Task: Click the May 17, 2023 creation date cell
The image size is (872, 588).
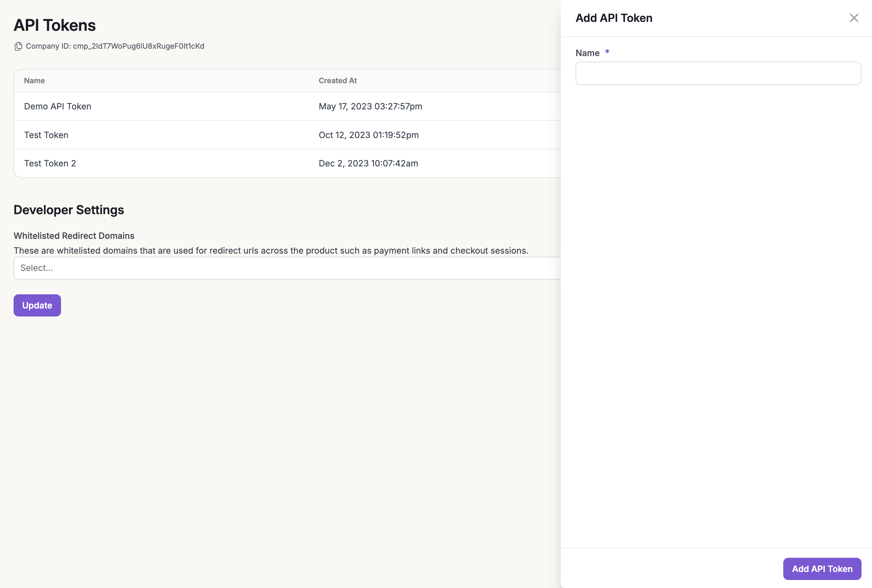Action: click(370, 107)
